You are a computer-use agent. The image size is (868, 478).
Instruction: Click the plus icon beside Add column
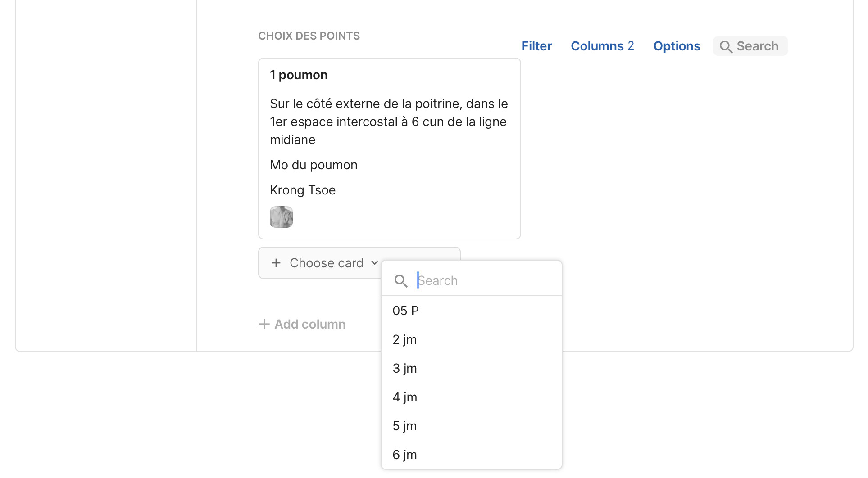(x=264, y=324)
